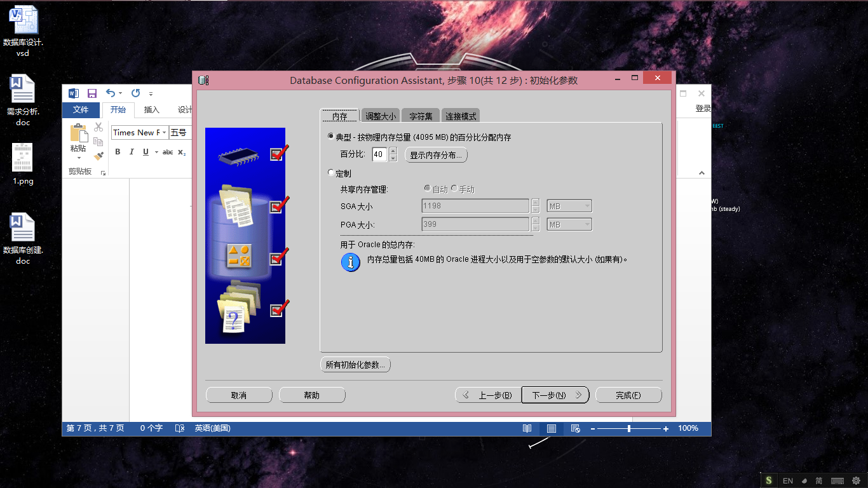The width and height of the screenshot is (868, 488).
Task: Open the 插入 ribbon tab
Action: point(152,110)
